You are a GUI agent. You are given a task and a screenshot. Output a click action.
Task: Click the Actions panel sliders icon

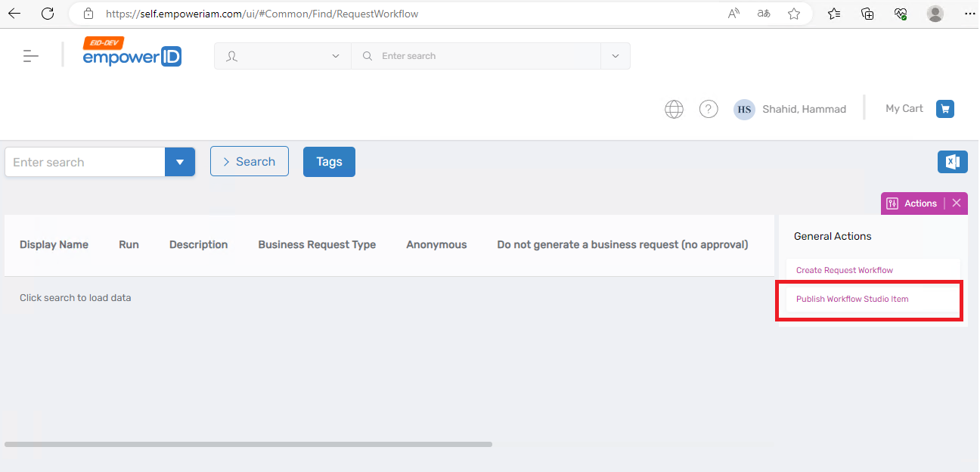coord(892,203)
